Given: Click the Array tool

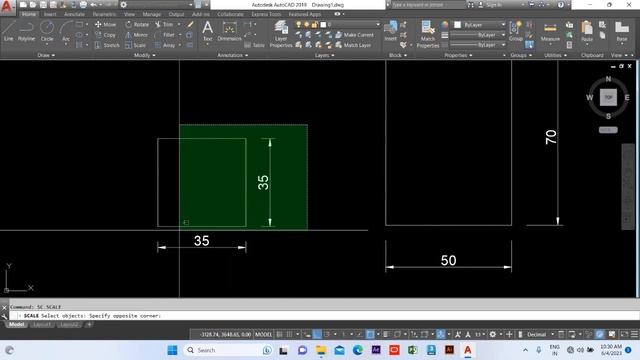Looking at the screenshot, I should pos(165,45).
